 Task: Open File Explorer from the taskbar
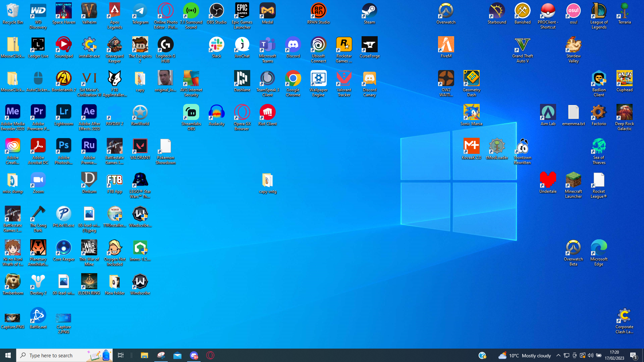(x=144, y=355)
